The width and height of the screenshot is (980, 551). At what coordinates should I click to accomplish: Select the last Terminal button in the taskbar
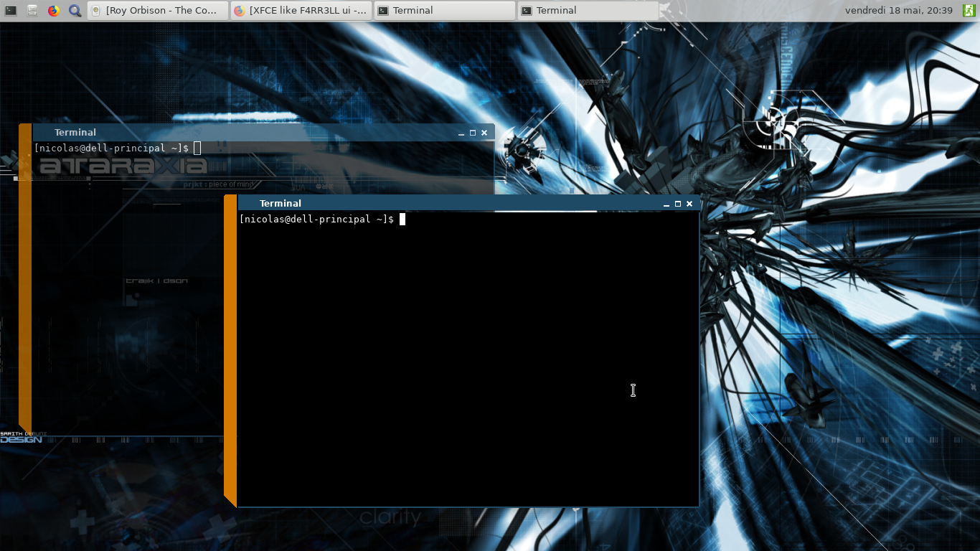[588, 10]
